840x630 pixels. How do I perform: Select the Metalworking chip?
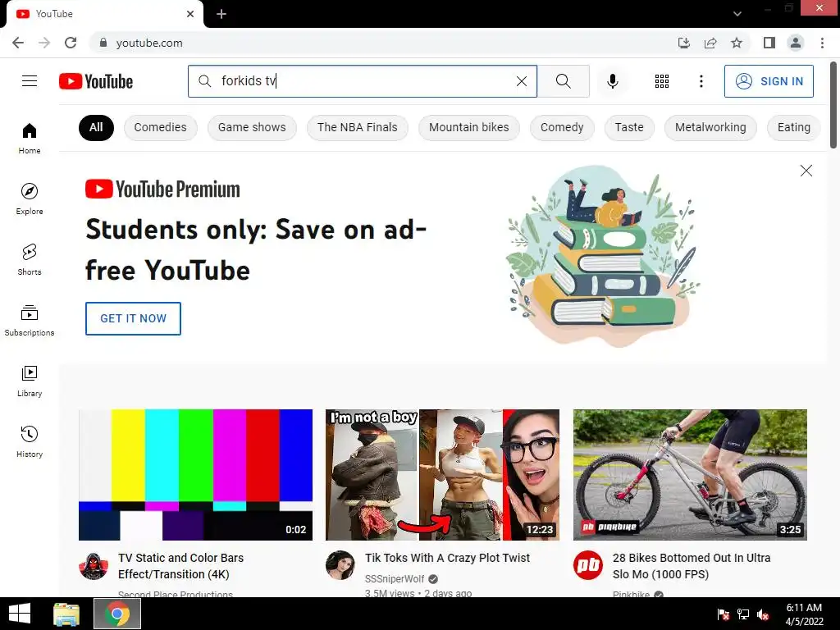[x=710, y=127]
